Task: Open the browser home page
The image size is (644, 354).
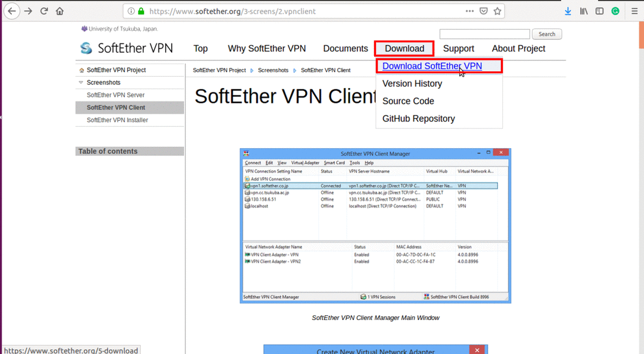Action: 60,11
